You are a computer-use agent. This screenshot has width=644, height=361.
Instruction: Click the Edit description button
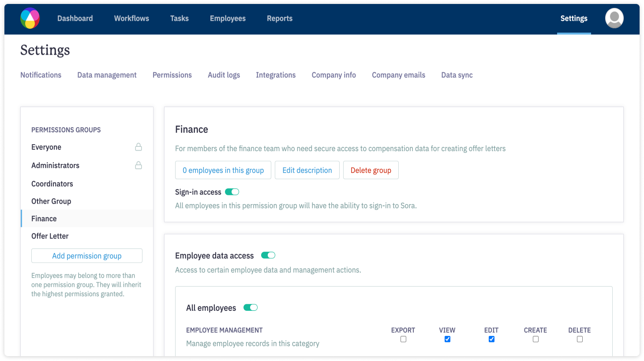tap(307, 170)
